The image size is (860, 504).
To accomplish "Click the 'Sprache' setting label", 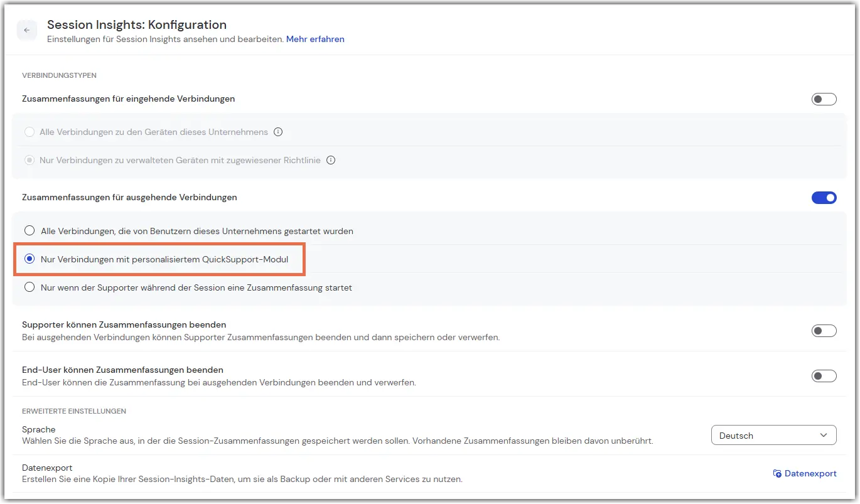I will (39, 430).
